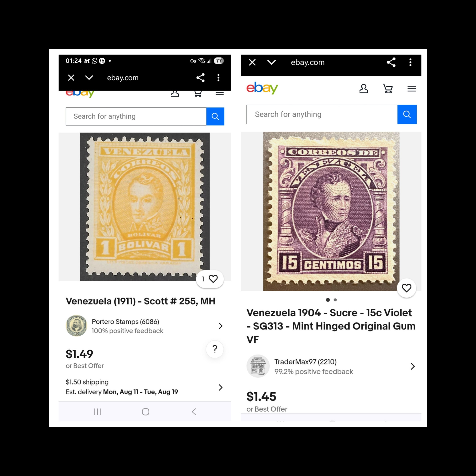The height and width of the screenshot is (476, 476).
Task: Click blue search button on left page
Action: click(x=215, y=116)
